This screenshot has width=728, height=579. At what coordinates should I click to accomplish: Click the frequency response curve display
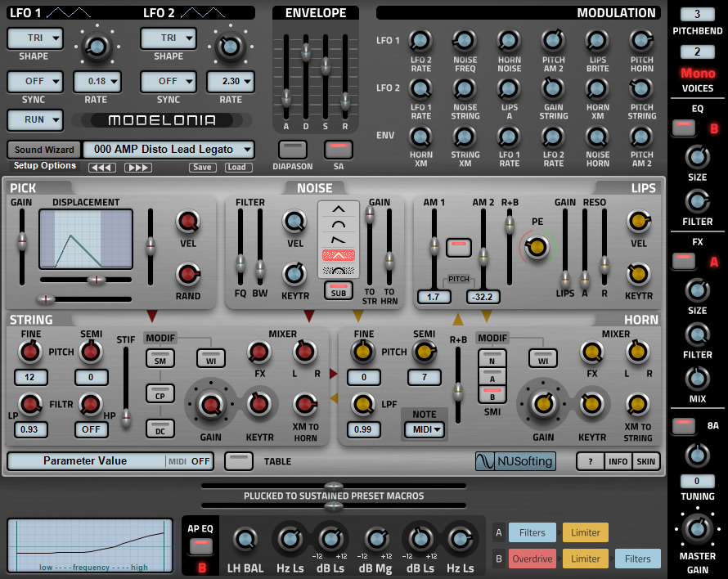tap(90, 546)
